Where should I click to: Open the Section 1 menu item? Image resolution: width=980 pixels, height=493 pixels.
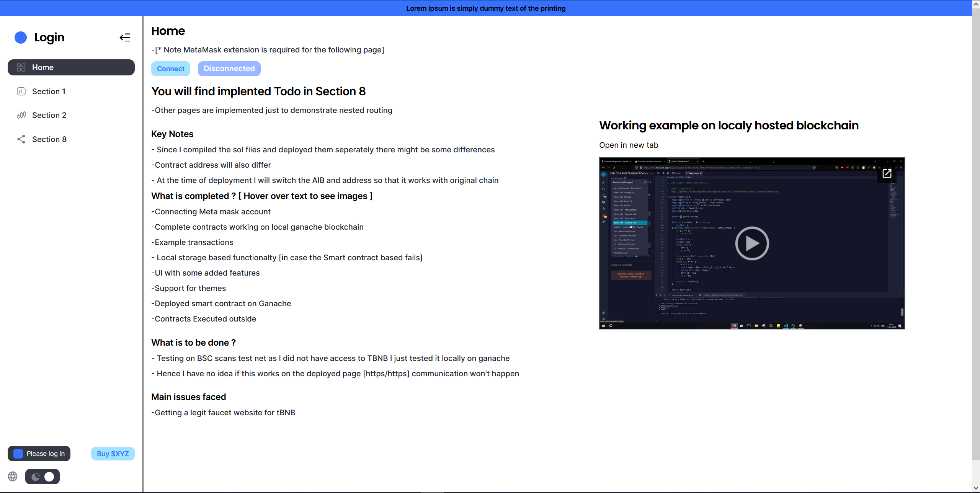(x=49, y=91)
